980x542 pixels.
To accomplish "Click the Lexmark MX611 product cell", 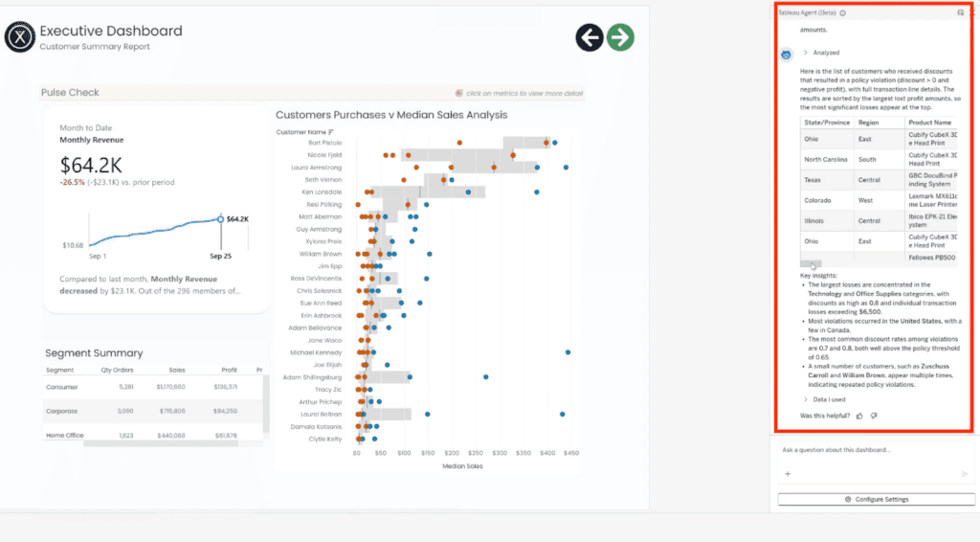I will click(931, 201).
